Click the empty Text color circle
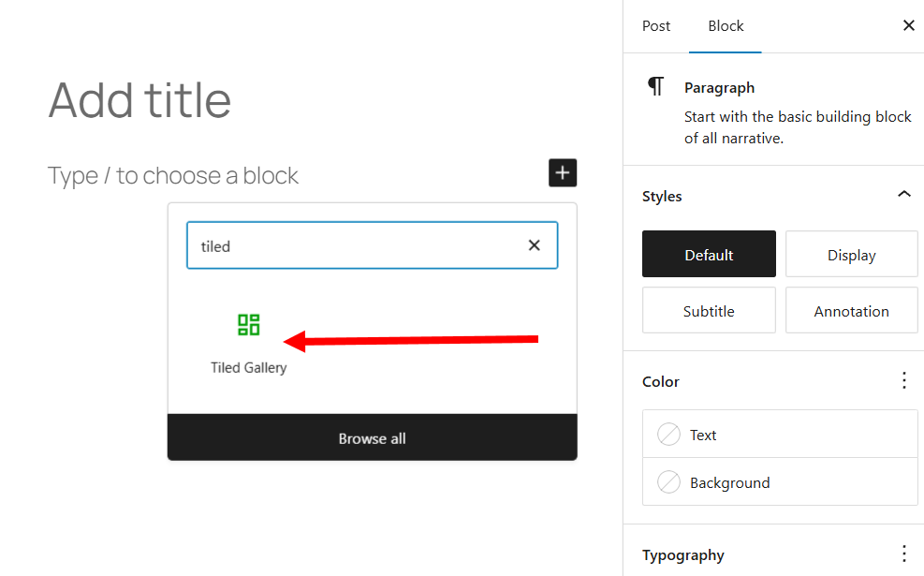The image size is (924, 576). click(x=668, y=435)
